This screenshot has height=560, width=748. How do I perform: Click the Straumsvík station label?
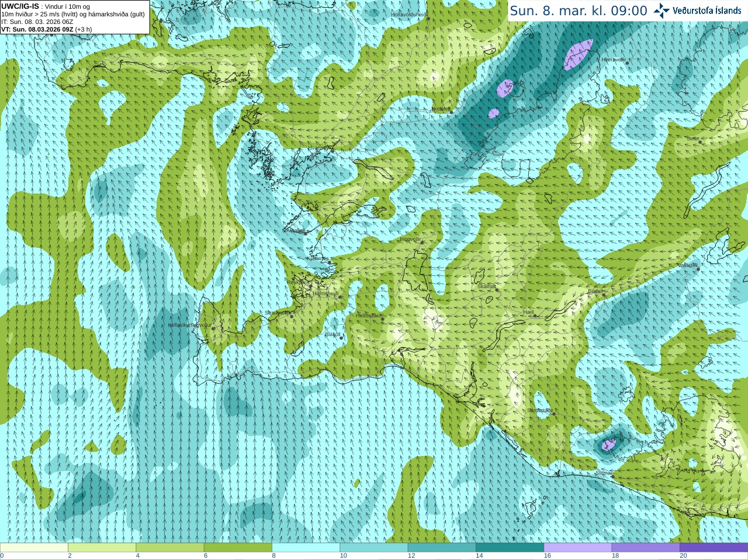coord(278,313)
